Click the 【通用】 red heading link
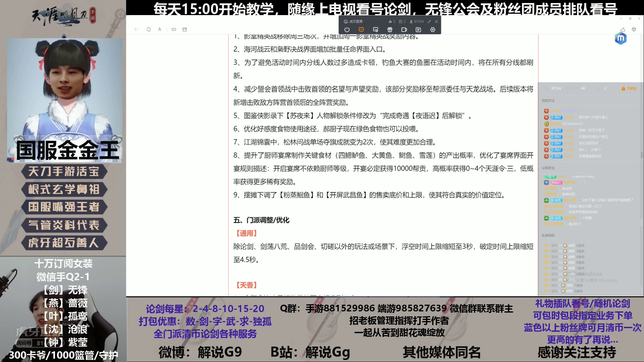This screenshot has width=644, height=362. point(247,233)
